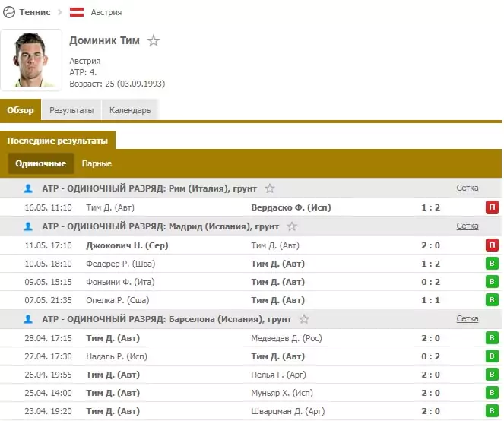The image size is (504, 421).
Task: Open the Барселона tournament header title
Action: pyautogui.click(x=166, y=319)
